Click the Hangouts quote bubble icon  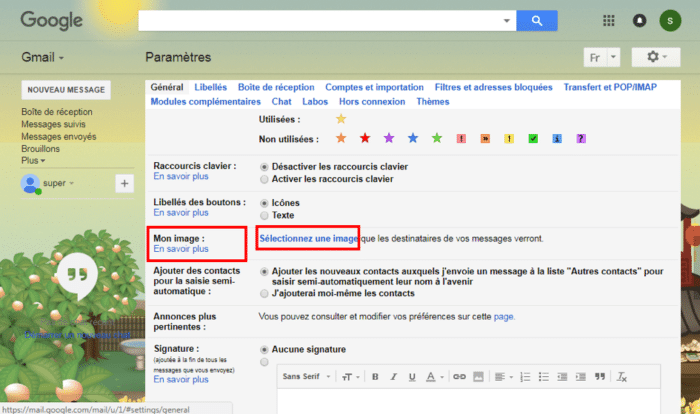(x=78, y=276)
